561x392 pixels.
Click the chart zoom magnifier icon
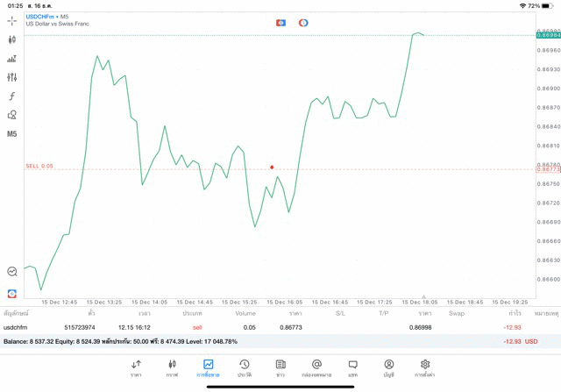(x=12, y=272)
